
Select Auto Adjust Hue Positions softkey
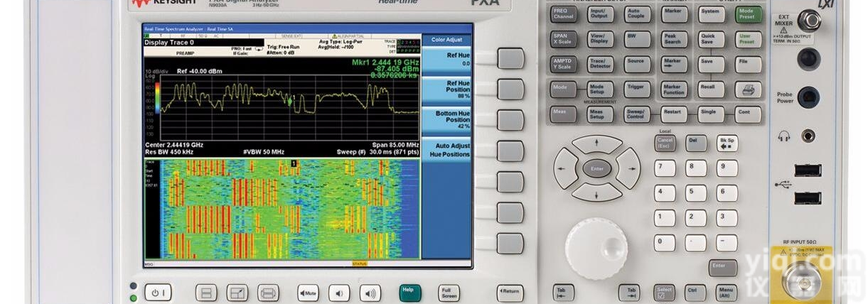click(x=446, y=150)
